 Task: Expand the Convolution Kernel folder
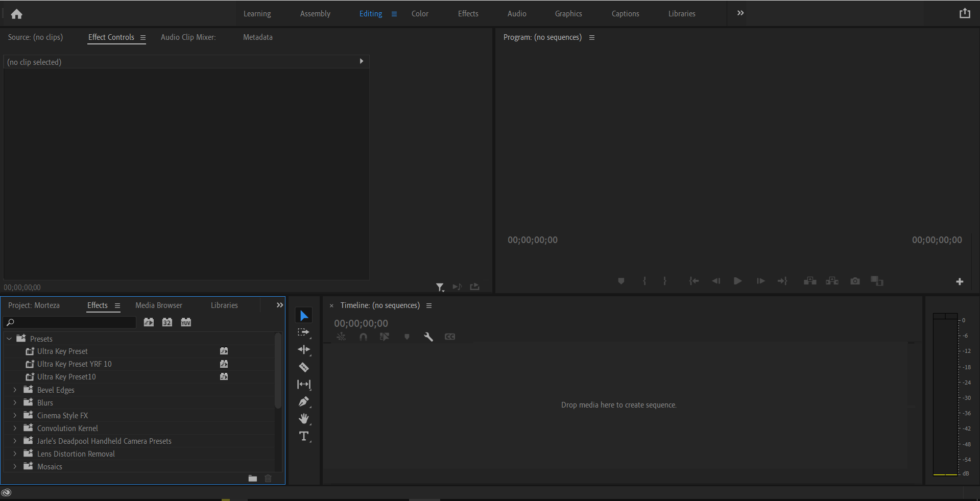coord(15,428)
